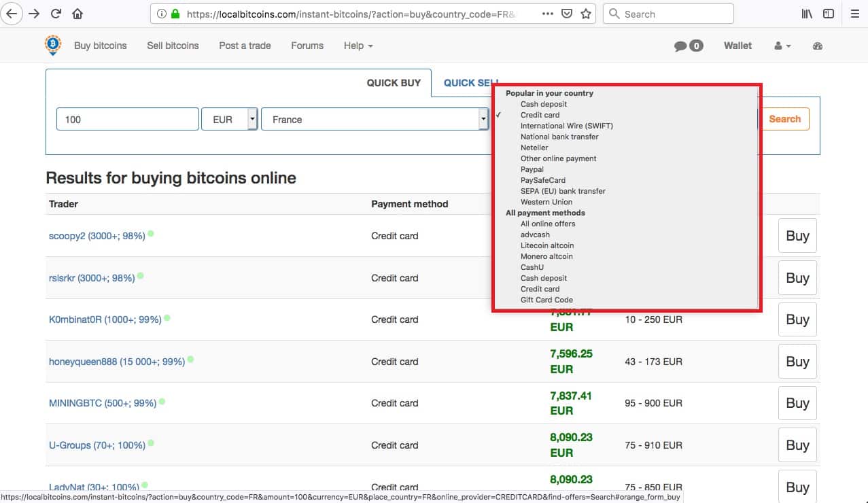Image resolution: width=868 pixels, height=503 pixels.
Task: Open trader profile MININGBTC
Action: coord(103,403)
